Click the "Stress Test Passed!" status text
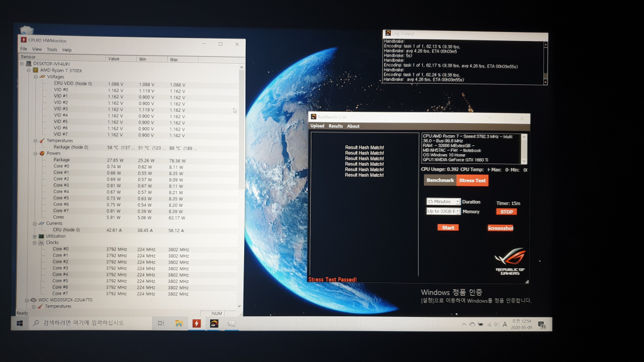The width and height of the screenshot is (644, 362). 333,279
